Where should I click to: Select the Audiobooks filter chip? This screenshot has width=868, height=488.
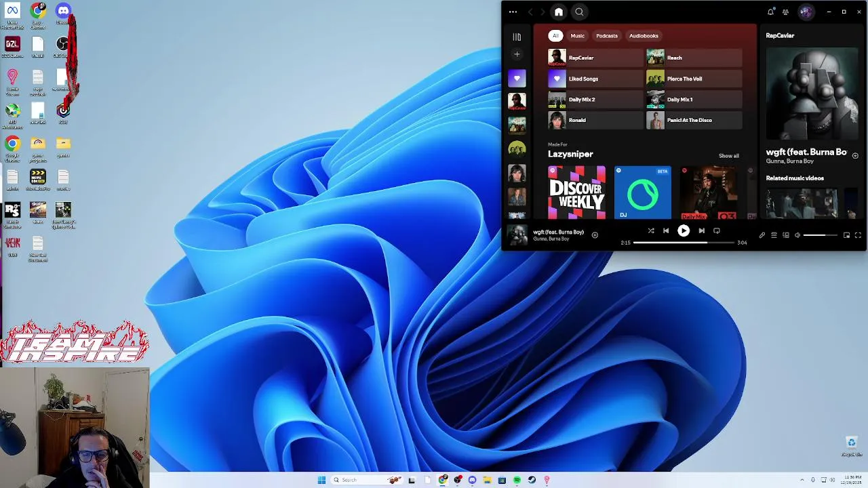[x=644, y=36]
